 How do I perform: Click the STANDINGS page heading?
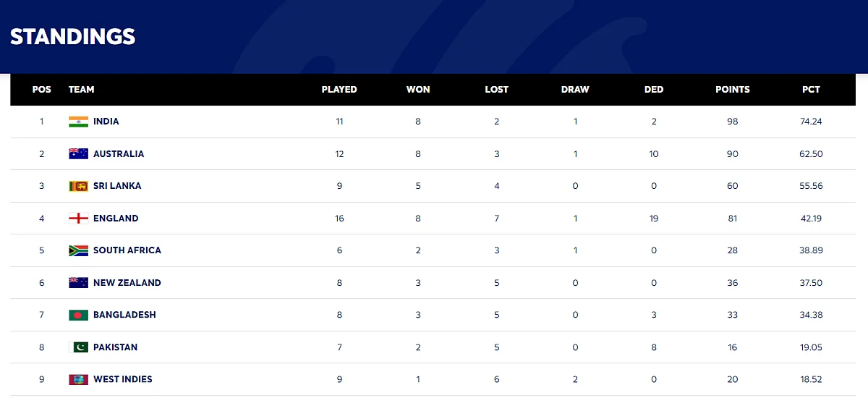[73, 36]
